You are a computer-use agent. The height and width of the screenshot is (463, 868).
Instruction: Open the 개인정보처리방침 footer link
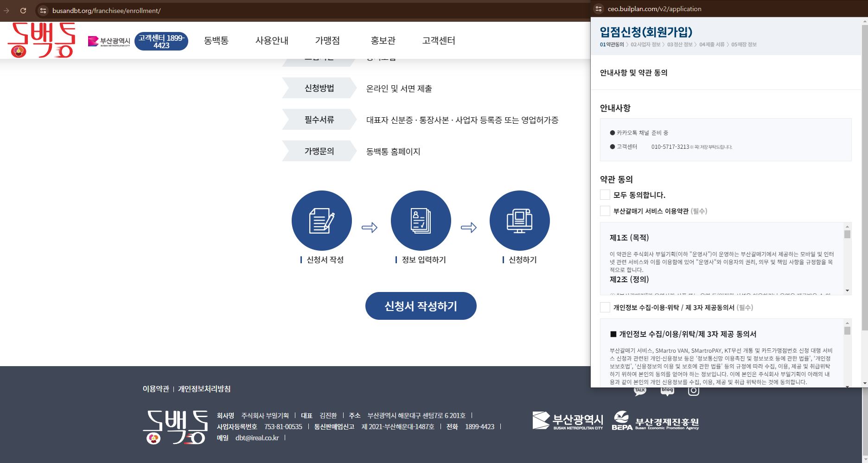coord(204,389)
